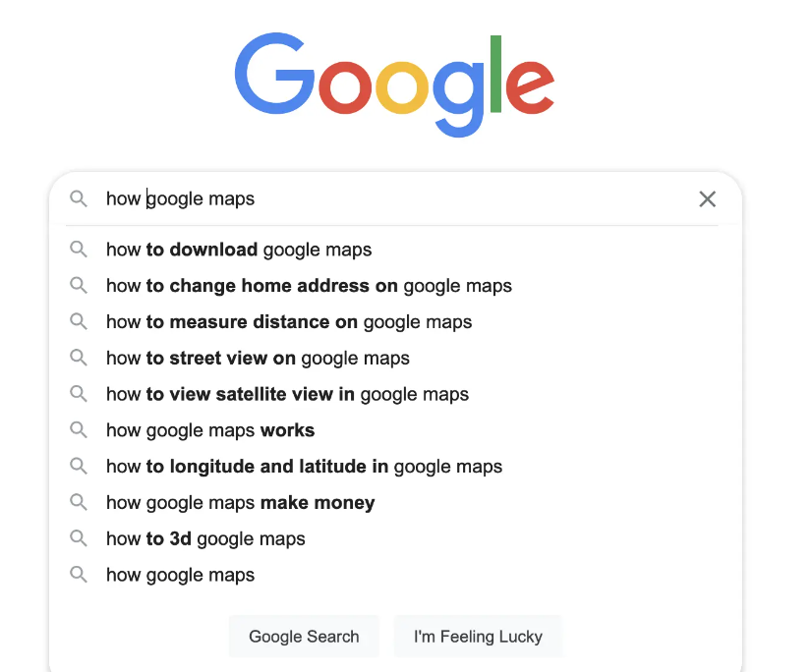The image size is (811, 672).
Task: Pick 'how to longitude and latitude in google maps'
Action: 304,467
